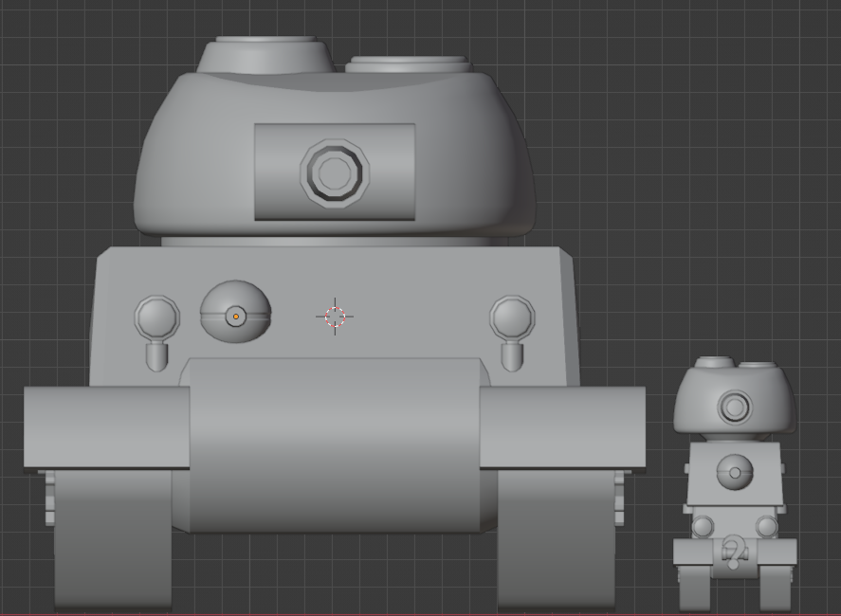Select the ball mount on the small tank's hull

(x=735, y=472)
